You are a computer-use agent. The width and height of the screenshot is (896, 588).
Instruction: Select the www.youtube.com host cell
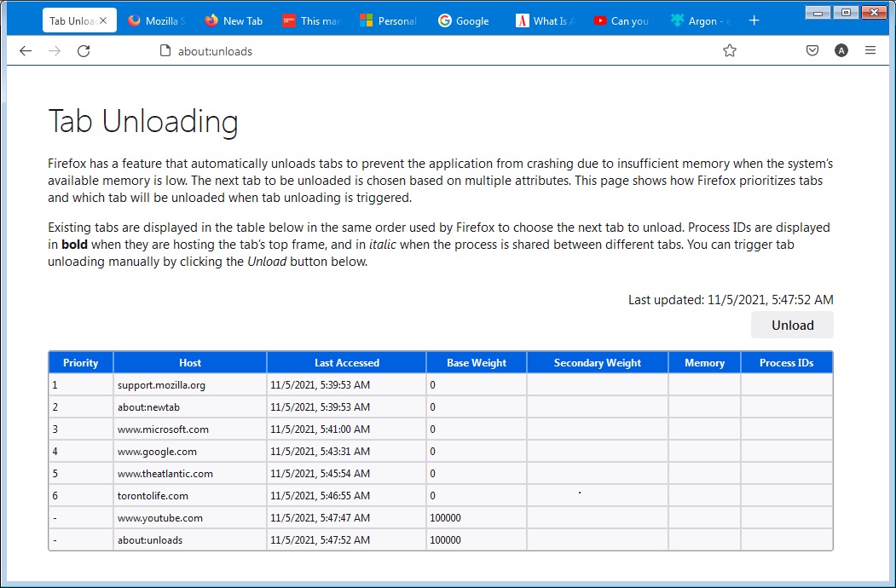click(x=190, y=518)
